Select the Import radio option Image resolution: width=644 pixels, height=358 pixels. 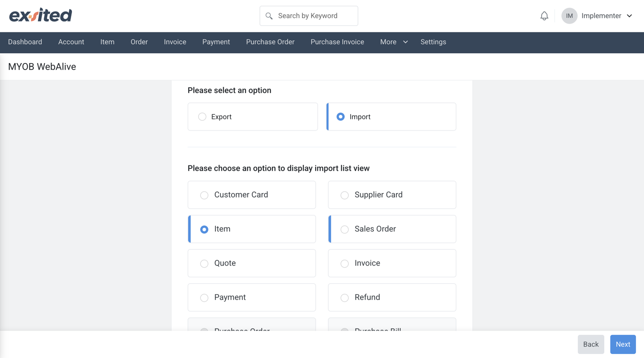(340, 117)
